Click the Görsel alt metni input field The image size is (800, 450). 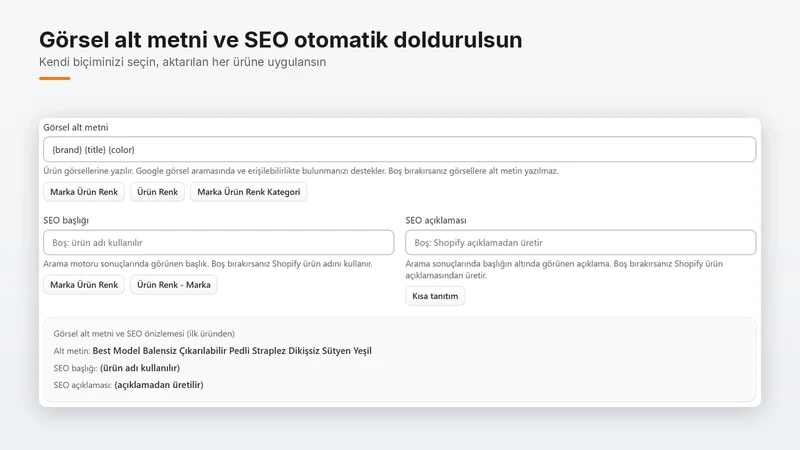coord(399,149)
